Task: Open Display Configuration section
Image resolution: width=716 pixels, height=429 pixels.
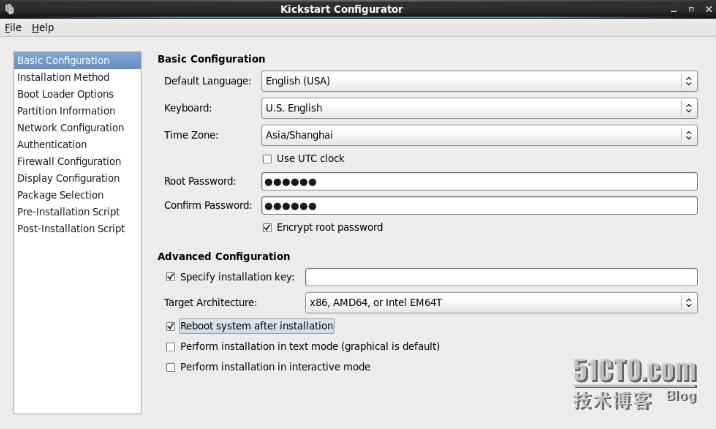Action: click(x=77, y=178)
